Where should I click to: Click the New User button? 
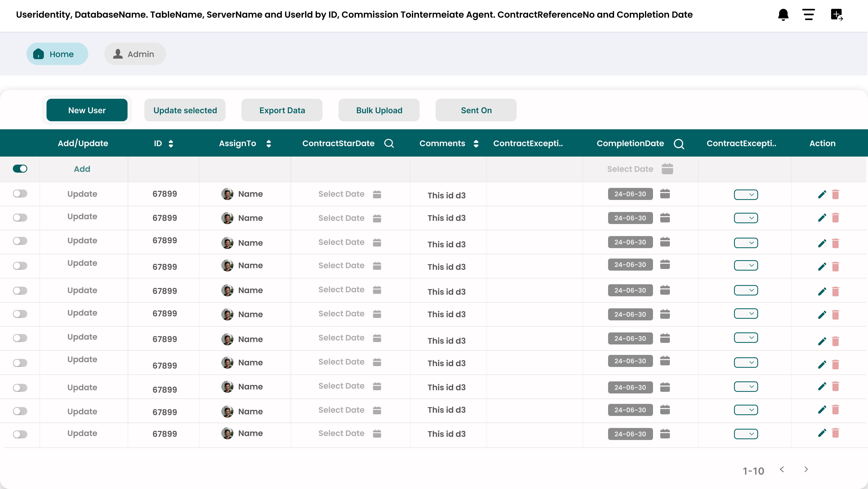click(87, 110)
